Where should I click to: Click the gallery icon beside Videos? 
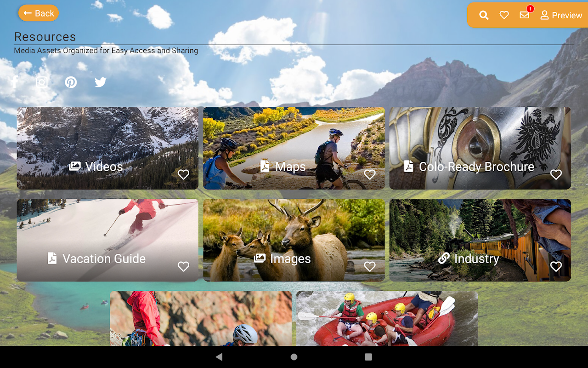[x=75, y=166]
